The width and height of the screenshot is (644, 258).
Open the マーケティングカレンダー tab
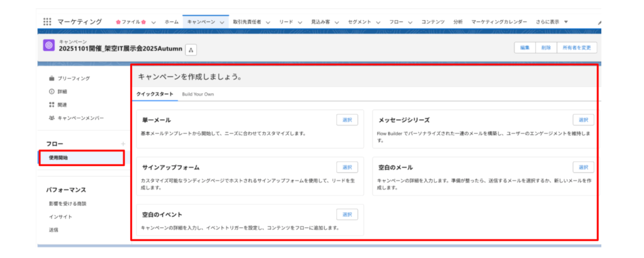pos(499,22)
